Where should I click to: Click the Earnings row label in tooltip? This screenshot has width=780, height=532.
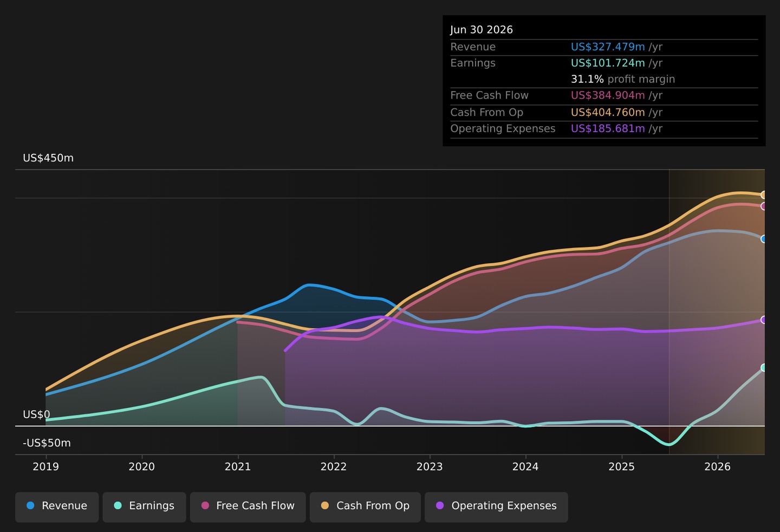pyautogui.click(x=473, y=63)
